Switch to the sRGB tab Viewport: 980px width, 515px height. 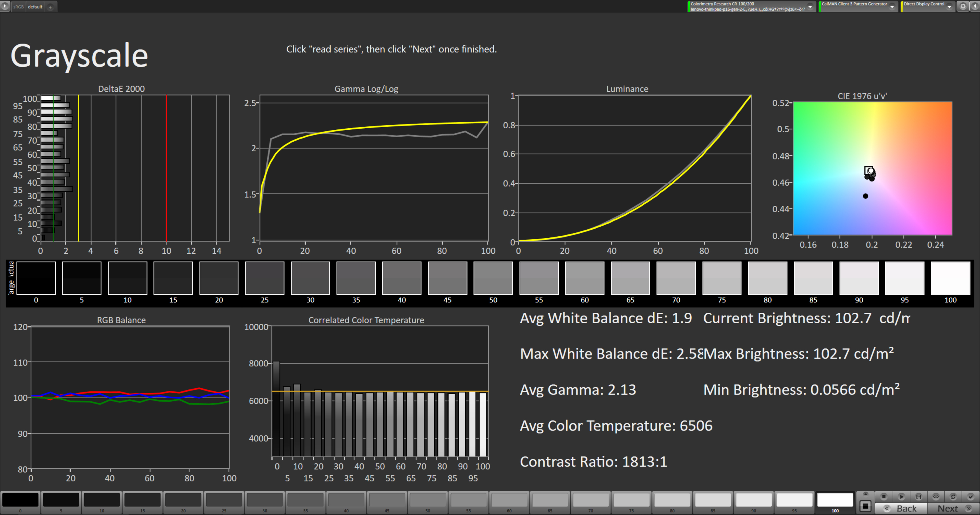point(18,7)
